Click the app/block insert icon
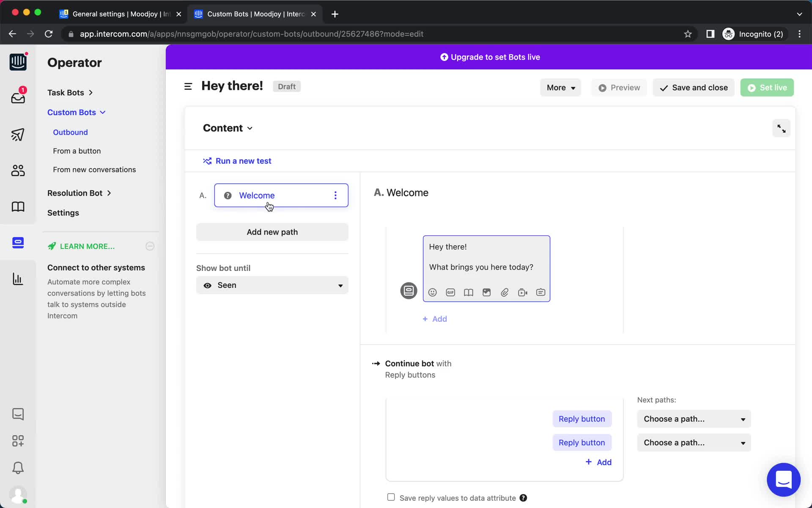The height and width of the screenshot is (508, 812). click(541, 292)
